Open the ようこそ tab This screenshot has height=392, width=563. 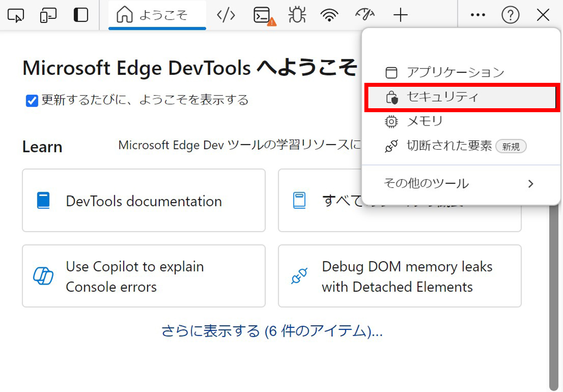click(x=157, y=15)
